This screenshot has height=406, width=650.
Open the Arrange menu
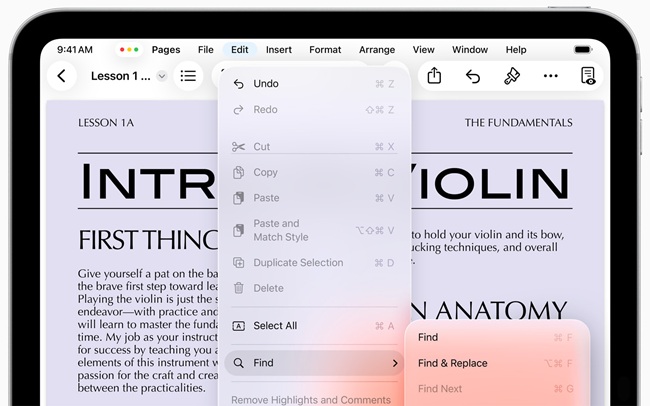coord(377,50)
